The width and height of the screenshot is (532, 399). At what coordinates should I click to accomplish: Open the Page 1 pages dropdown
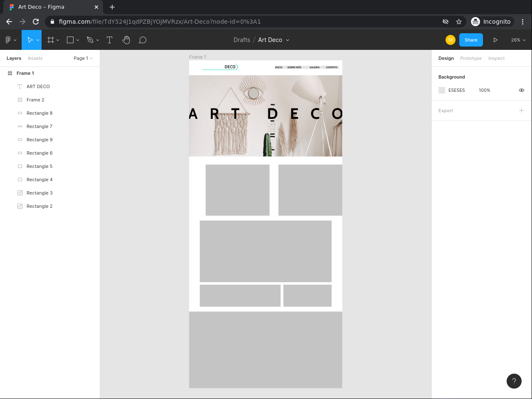[83, 58]
